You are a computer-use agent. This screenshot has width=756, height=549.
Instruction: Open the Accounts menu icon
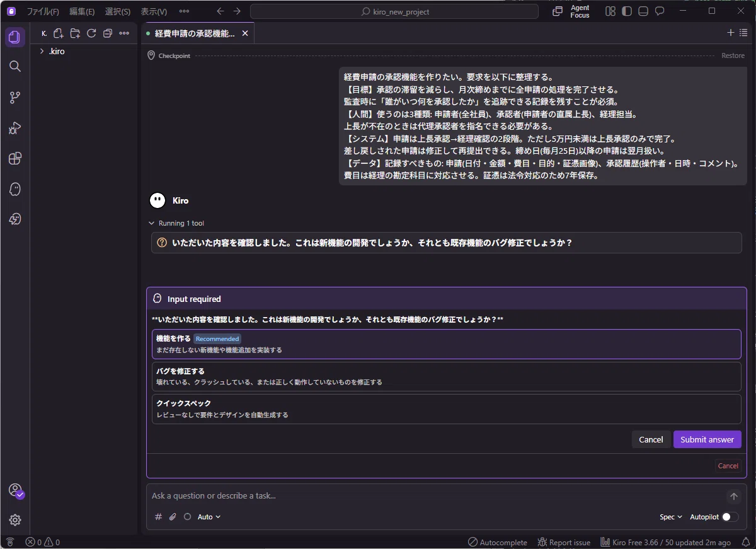15,490
